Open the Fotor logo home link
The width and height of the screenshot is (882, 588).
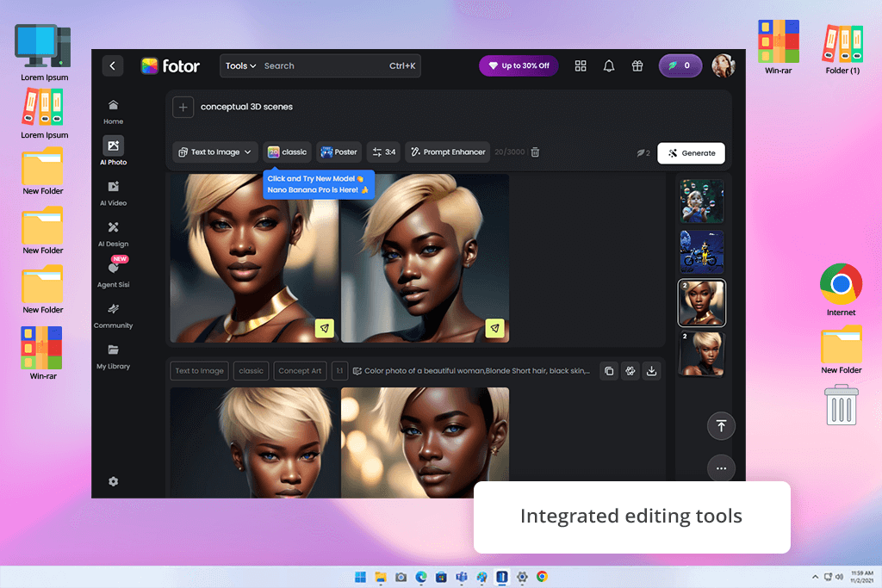[171, 65]
